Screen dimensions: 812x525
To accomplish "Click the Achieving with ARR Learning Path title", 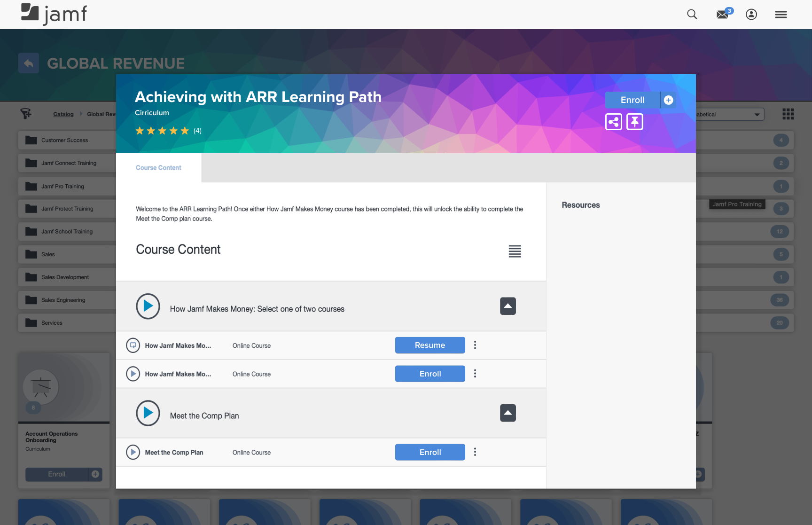I will coord(258,97).
